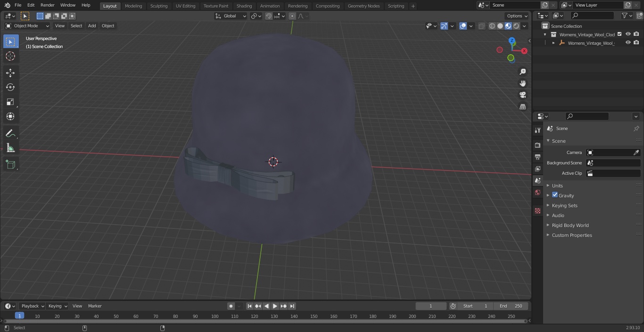The image size is (644, 332).
Task: Click the End frame field
Action: (x=511, y=306)
